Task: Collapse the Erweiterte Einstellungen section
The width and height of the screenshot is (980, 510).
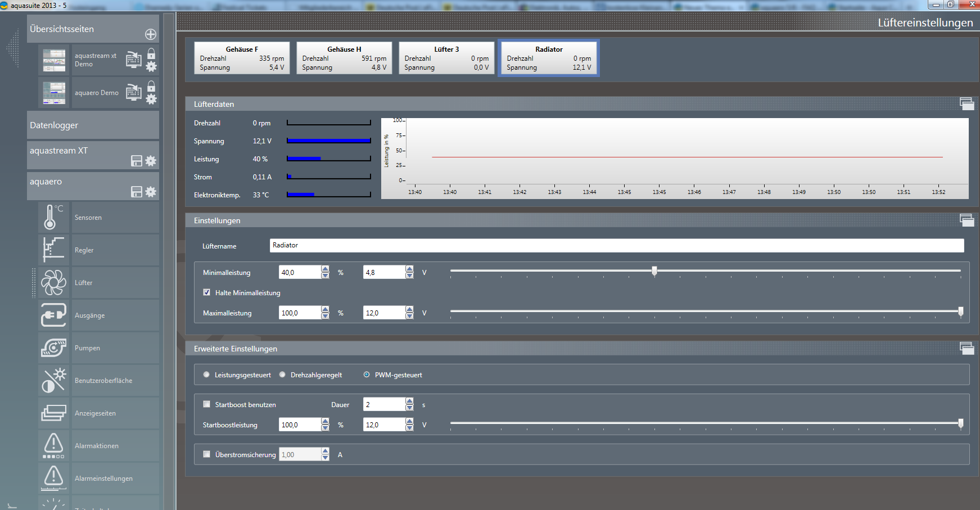Action: tap(967, 349)
